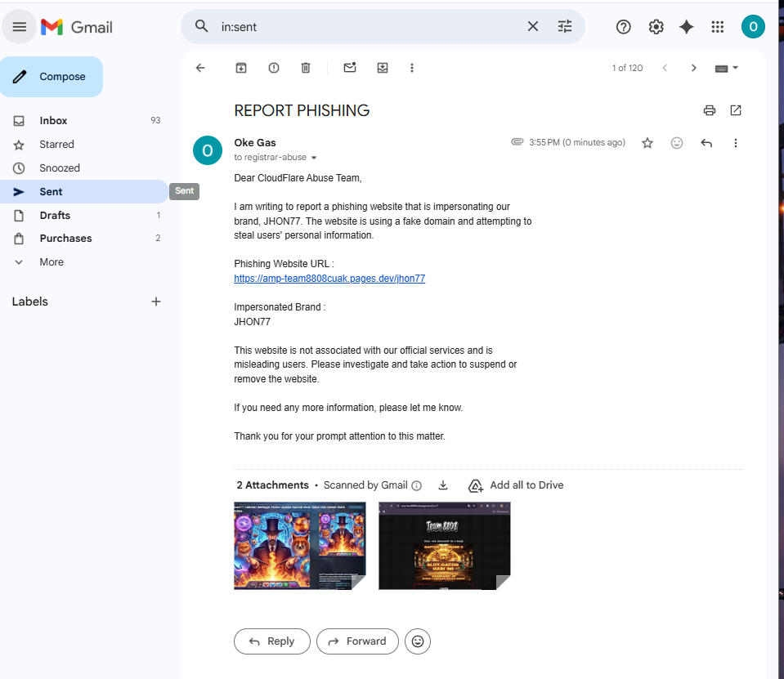Download all attachments
784x679 pixels.
click(443, 485)
